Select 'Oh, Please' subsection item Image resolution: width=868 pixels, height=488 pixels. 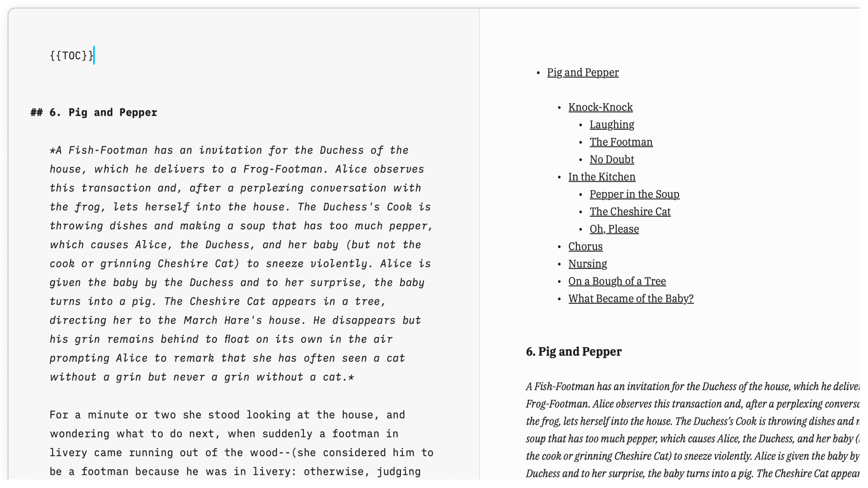[613, 228]
